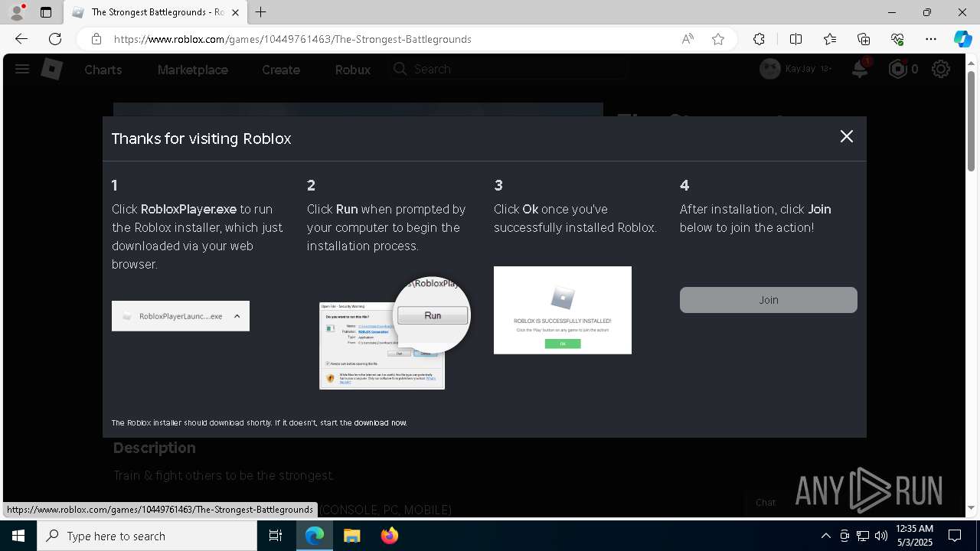This screenshot has height=551, width=980.
Task: Open the Charts page
Action: [x=103, y=70]
